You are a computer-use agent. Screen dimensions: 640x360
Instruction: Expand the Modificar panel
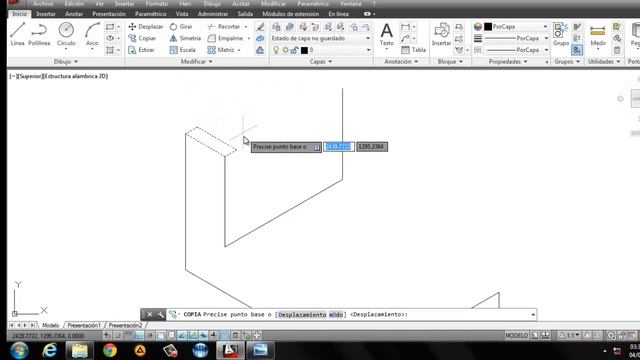(196, 62)
